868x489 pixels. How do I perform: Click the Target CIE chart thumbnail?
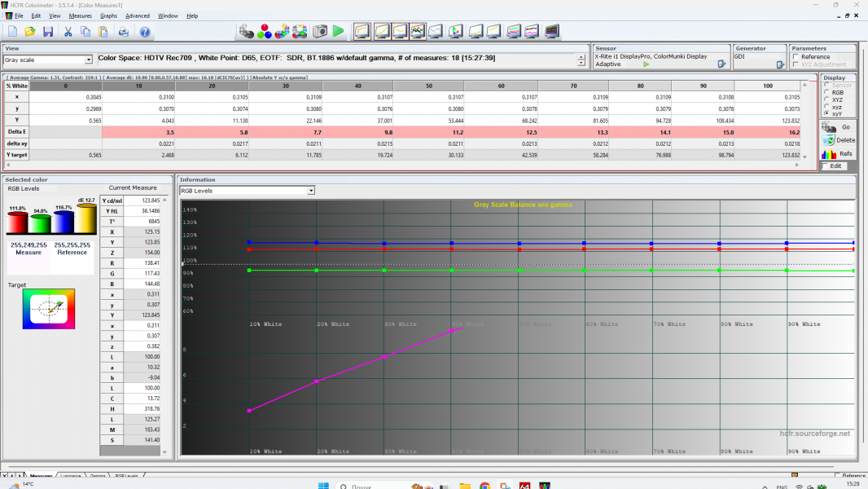[x=49, y=308]
